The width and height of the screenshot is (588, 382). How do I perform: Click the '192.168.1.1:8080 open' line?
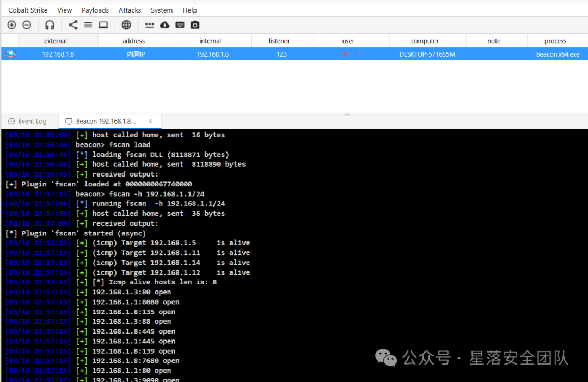click(136, 302)
